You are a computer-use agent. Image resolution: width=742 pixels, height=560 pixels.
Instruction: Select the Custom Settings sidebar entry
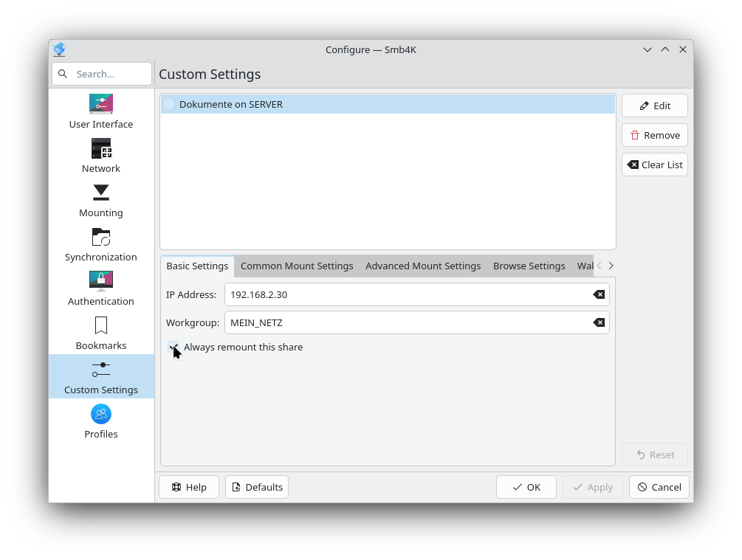(101, 376)
